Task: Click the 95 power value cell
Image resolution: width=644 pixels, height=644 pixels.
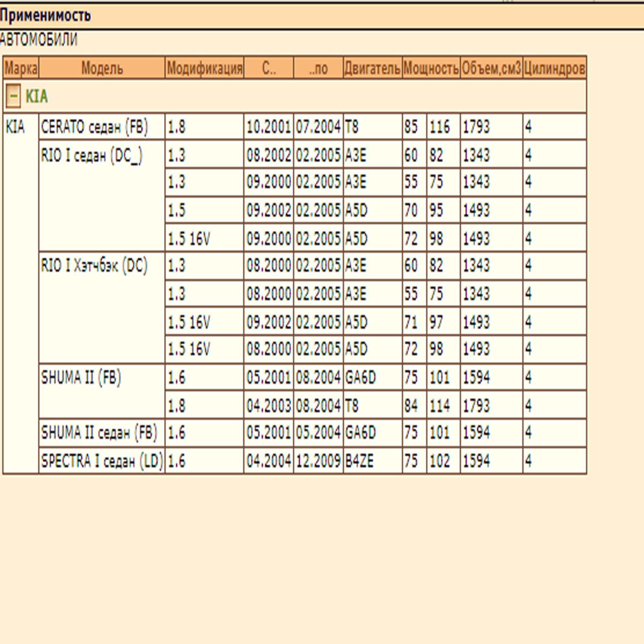Action: (x=444, y=210)
